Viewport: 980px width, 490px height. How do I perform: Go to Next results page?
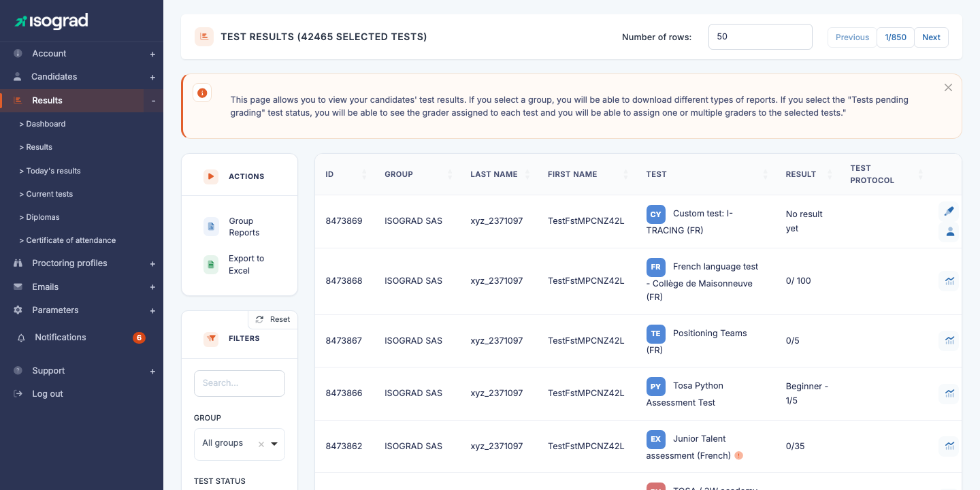point(931,37)
